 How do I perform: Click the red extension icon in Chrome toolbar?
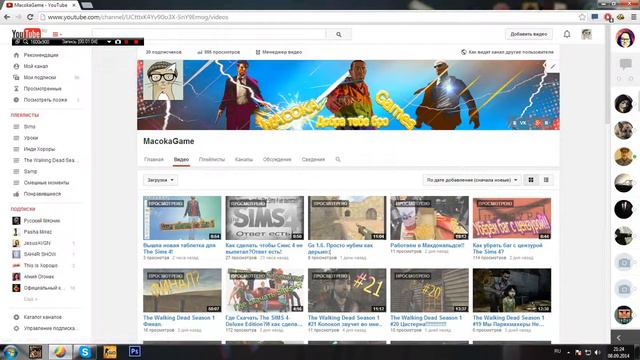608,17
